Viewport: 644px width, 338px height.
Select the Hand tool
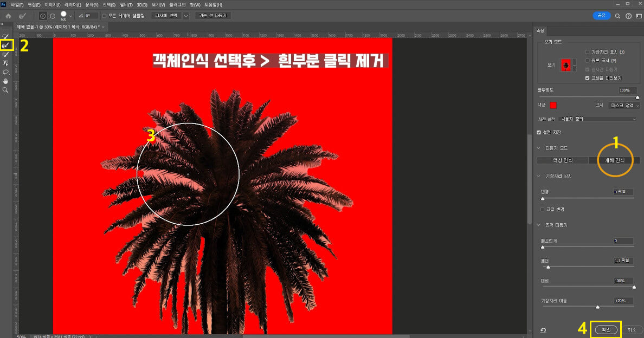[5, 81]
